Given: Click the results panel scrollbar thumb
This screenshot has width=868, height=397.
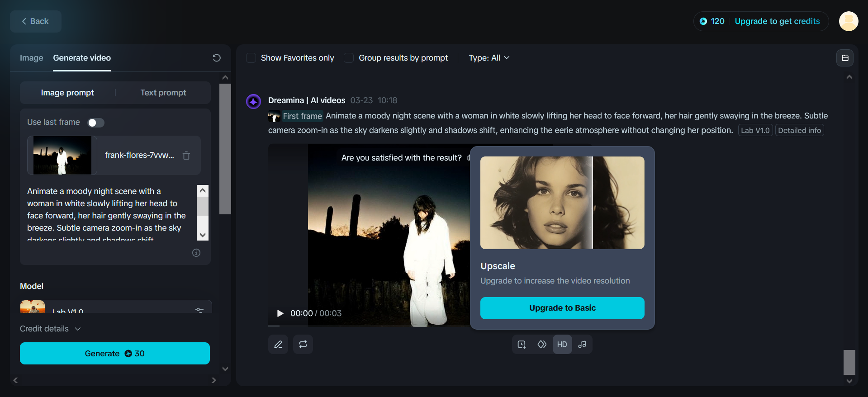Looking at the screenshot, I should (849, 362).
